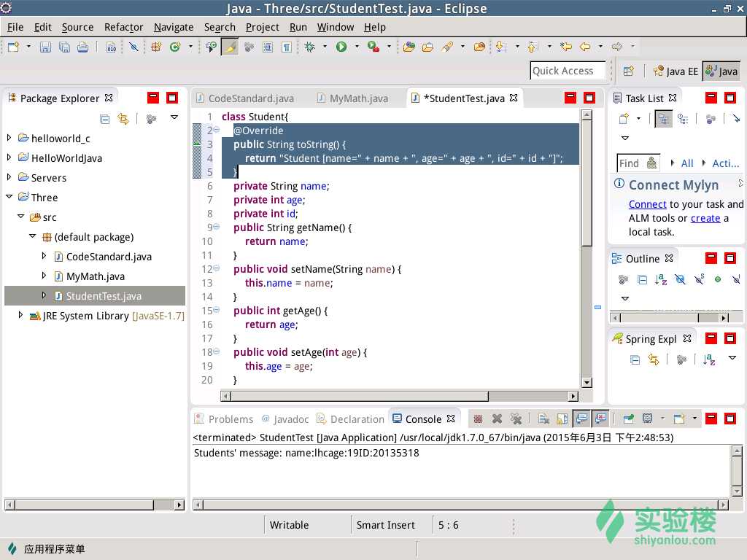Image resolution: width=747 pixels, height=560 pixels.
Task: Open dropdown arrow next to Run button
Action: (357, 47)
